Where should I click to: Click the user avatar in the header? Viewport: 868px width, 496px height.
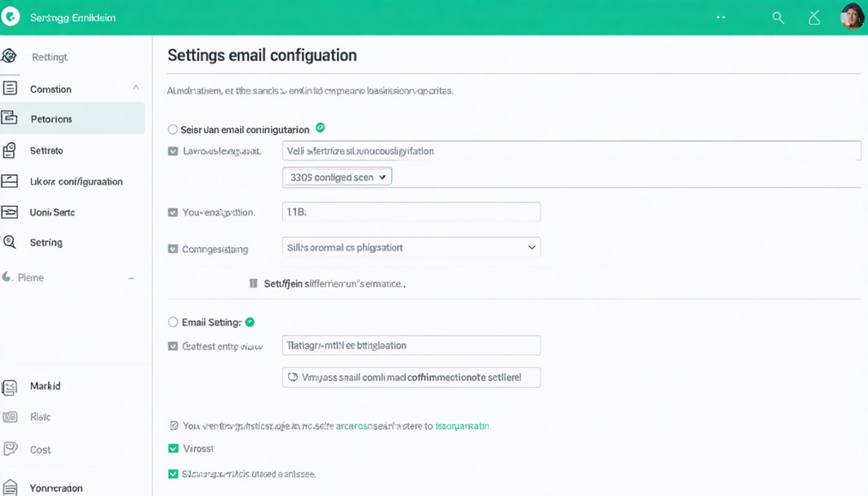tap(853, 17)
